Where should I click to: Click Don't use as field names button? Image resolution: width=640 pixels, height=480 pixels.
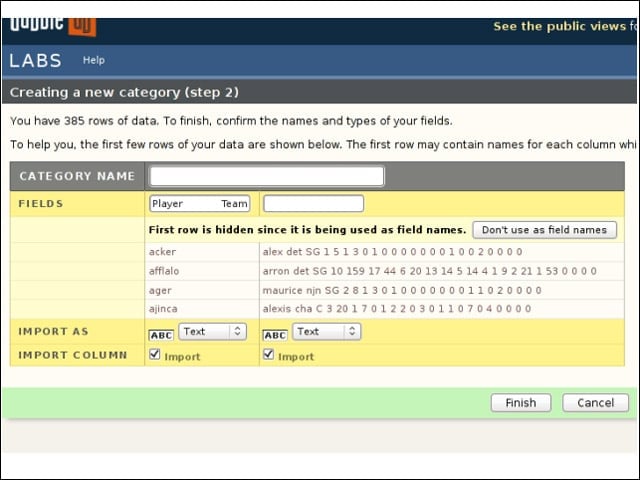click(x=544, y=230)
